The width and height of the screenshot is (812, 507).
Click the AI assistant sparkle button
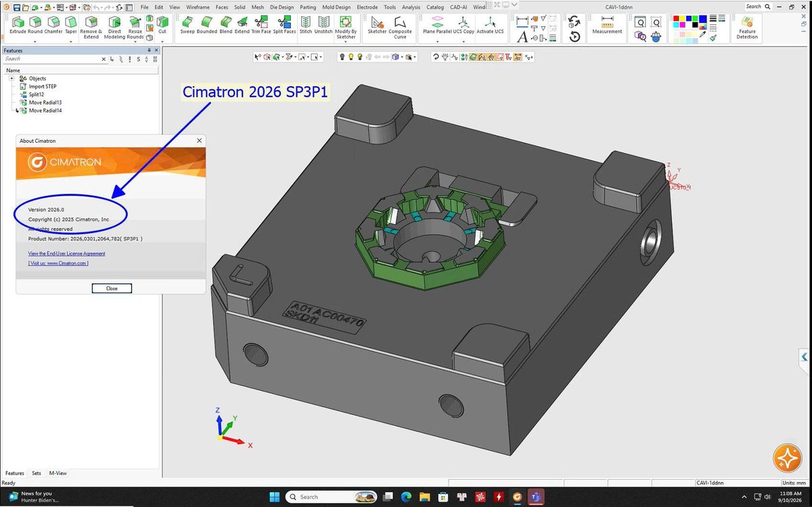pyautogui.click(x=788, y=459)
